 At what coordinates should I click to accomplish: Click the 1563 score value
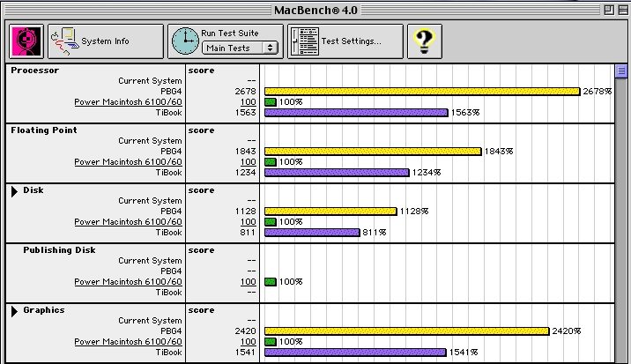point(246,113)
